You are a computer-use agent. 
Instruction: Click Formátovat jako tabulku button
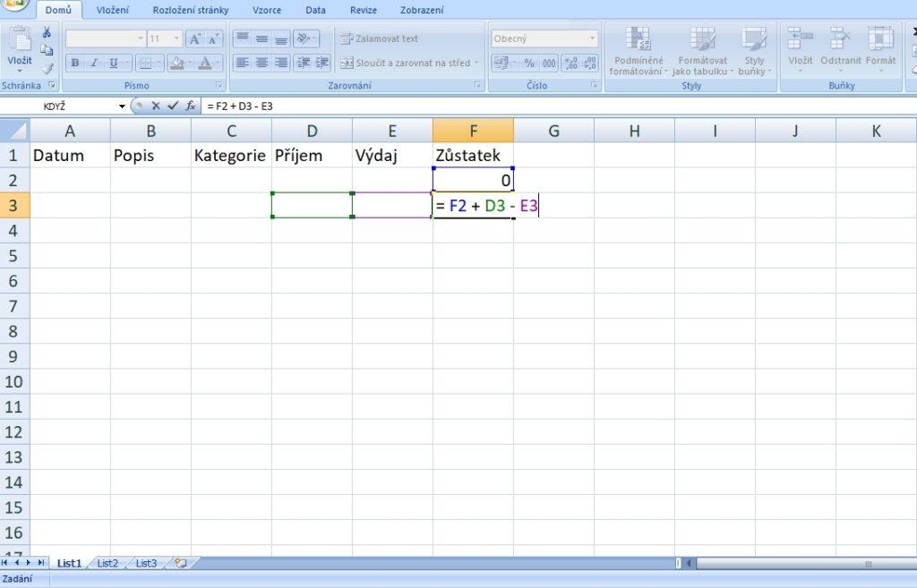(702, 52)
